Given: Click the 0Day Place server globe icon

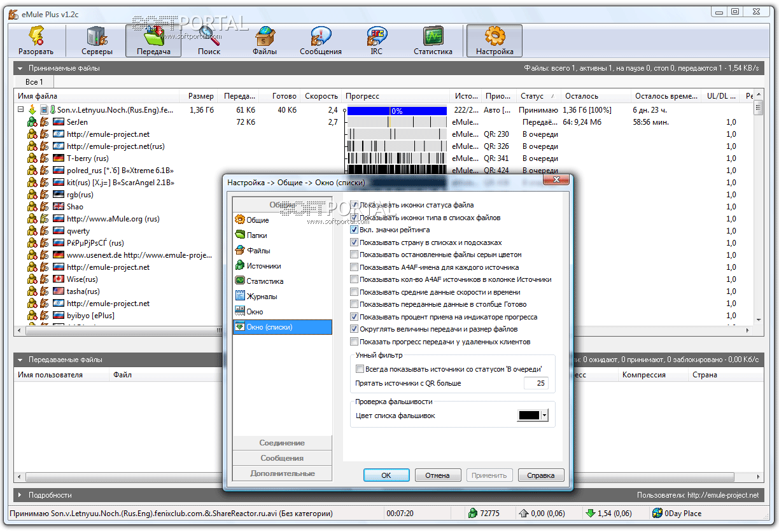Looking at the screenshot, I should 657,514.
